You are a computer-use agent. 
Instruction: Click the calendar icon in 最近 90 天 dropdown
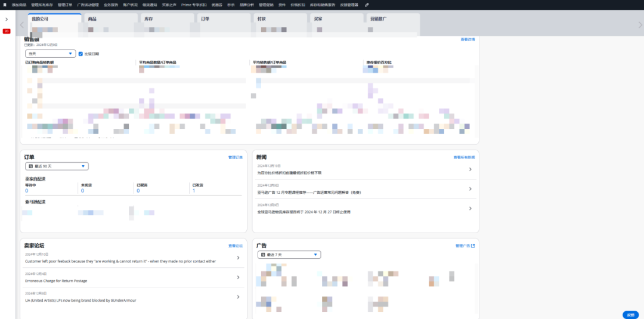(x=30, y=166)
